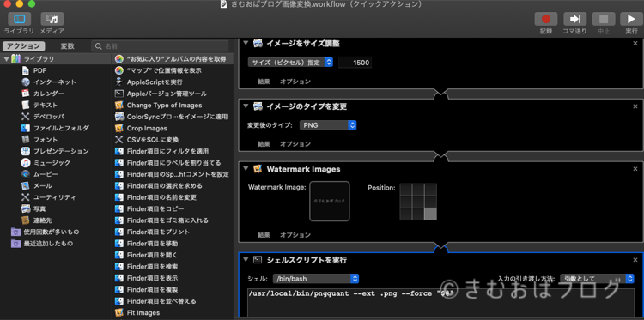Select the 連絡先 category
The image size is (644, 320).
42,220
